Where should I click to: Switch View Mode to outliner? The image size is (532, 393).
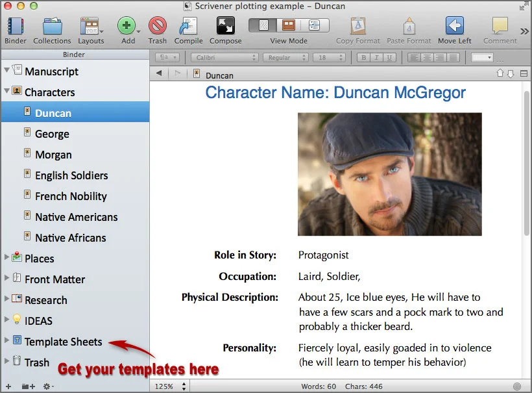tap(315, 25)
